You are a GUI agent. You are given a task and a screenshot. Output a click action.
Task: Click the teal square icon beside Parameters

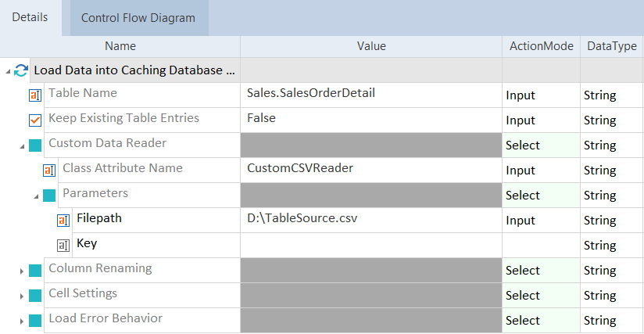click(49, 196)
